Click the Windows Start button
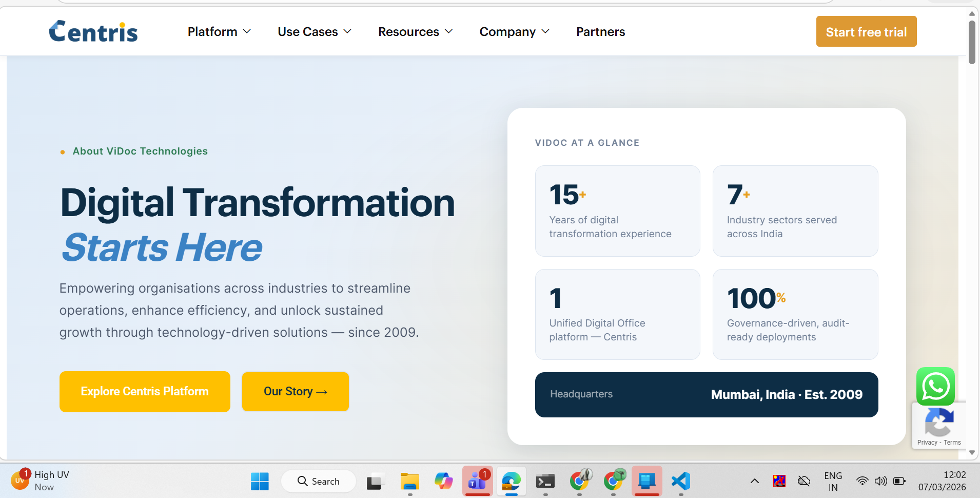Viewport: 980px width, 498px height. coord(260,481)
